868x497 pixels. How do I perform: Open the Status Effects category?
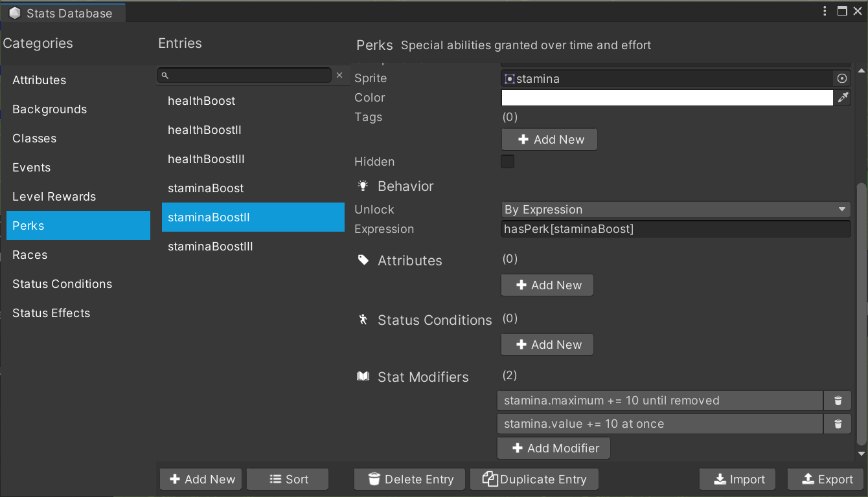point(51,313)
